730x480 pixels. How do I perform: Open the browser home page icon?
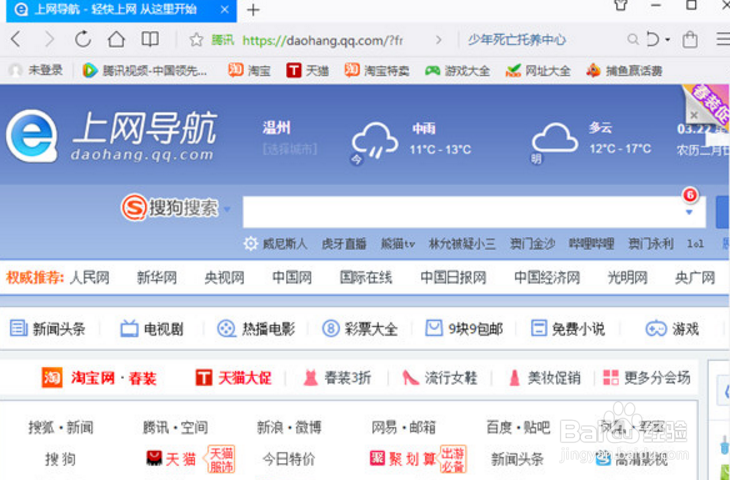116,39
